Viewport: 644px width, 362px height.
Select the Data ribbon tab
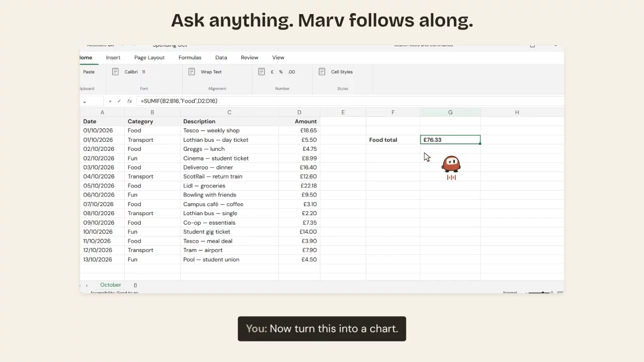(x=221, y=57)
